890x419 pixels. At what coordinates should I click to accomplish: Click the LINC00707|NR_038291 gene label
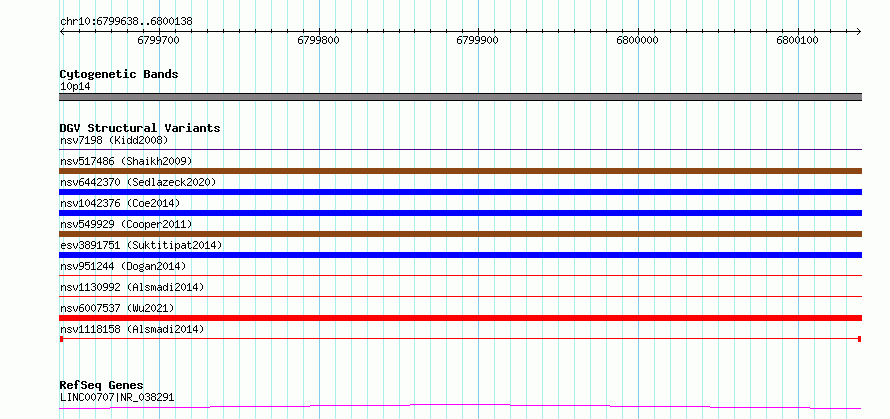[x=117, y=397]
